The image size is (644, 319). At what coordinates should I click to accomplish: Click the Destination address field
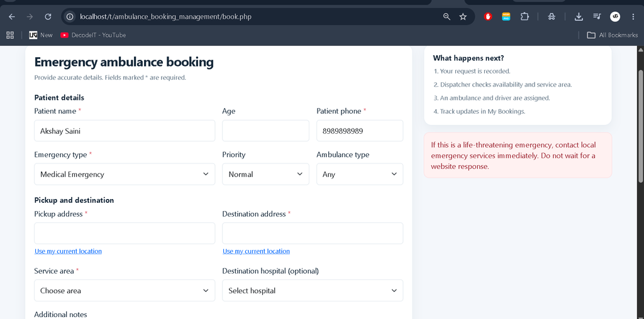pos(313,234)
